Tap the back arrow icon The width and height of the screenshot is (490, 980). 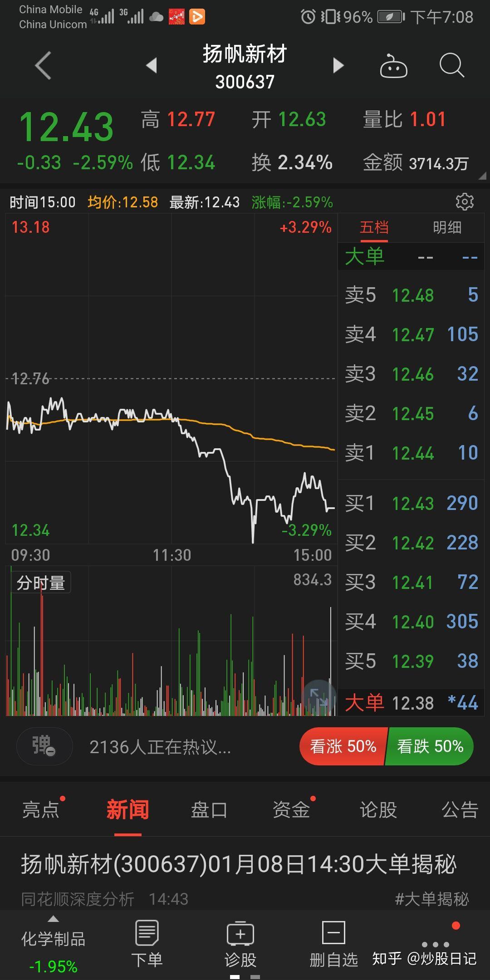[x=43, y=66]
